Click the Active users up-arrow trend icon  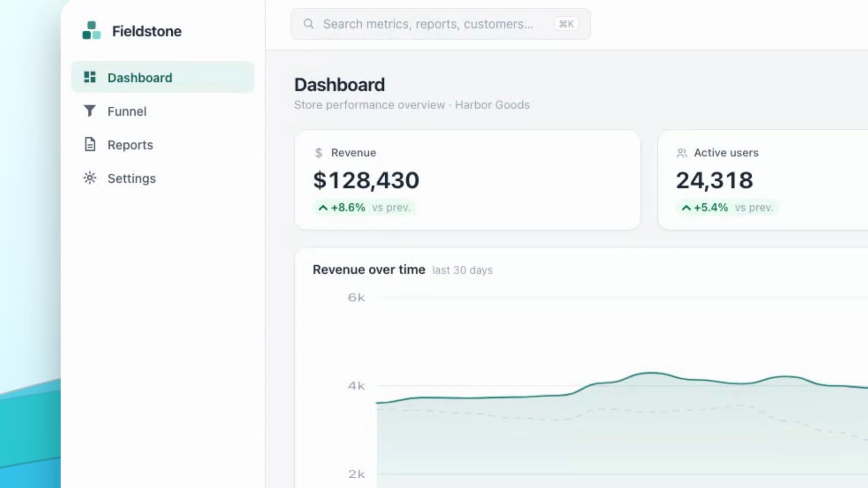pos(686,208)
